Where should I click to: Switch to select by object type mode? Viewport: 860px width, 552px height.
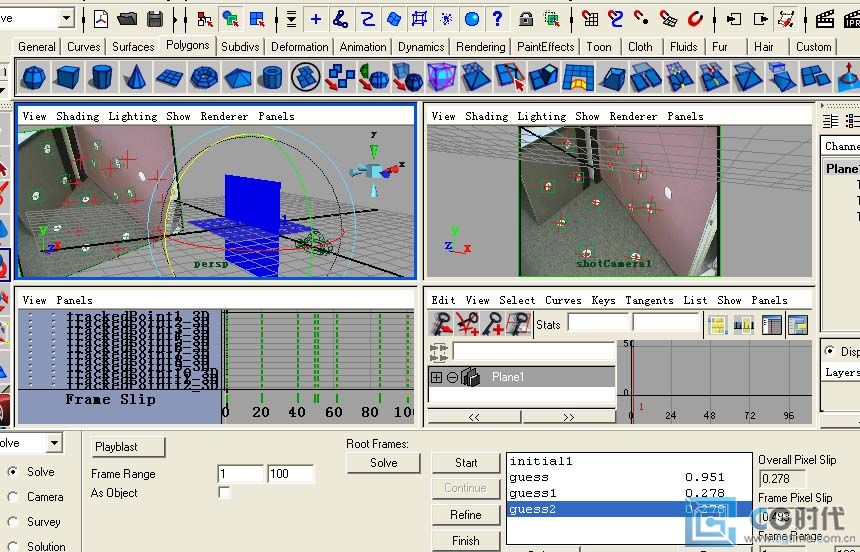click(231, 19)
